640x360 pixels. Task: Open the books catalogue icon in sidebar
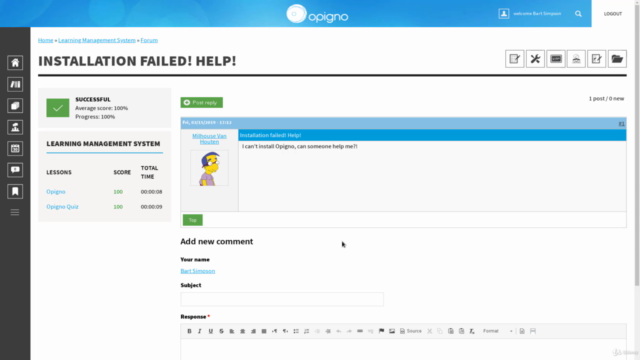click(x=15, y=84)
